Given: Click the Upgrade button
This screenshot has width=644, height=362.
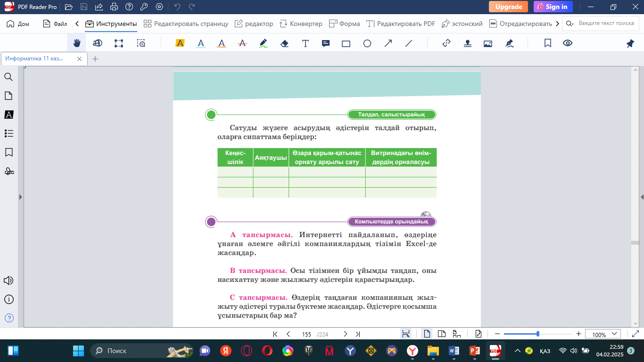Looking at the screenshot, I should click(x=508, y=7).
